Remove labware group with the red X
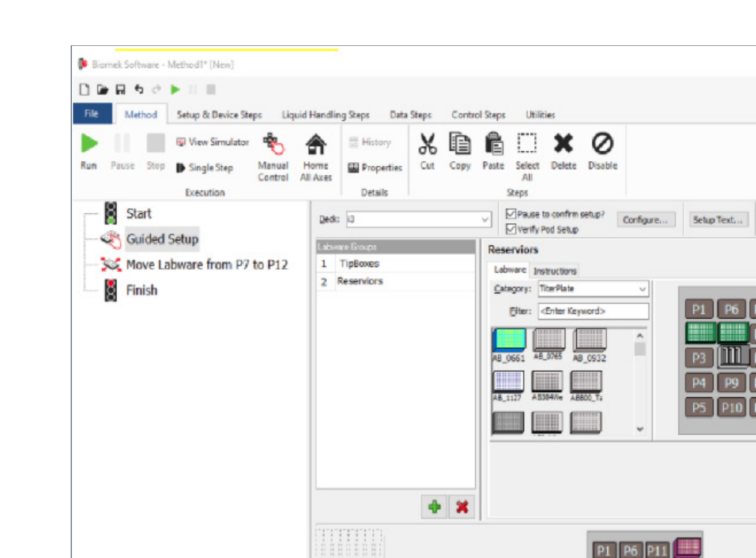The image size is (756, 558). click(x=462, y=507)
